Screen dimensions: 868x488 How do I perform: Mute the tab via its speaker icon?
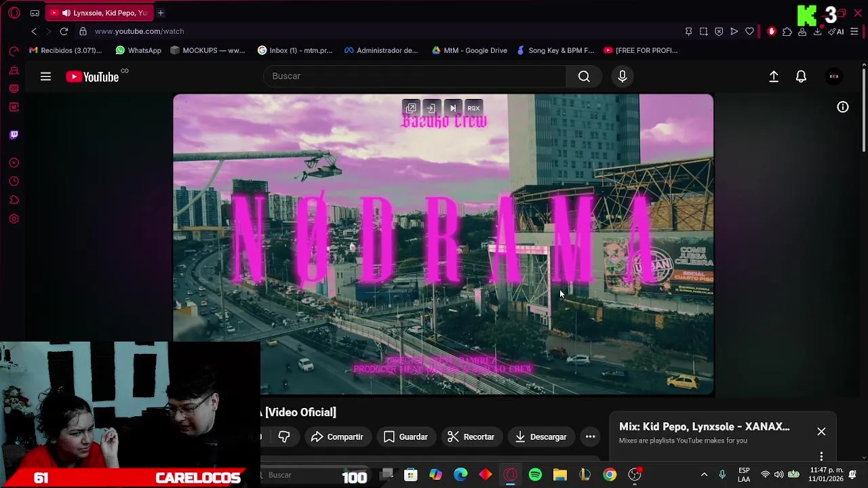tap(66, 13)
